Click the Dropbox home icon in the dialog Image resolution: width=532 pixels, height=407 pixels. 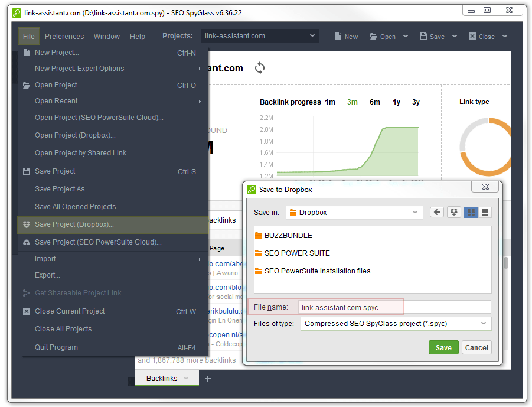pos(454,213)
